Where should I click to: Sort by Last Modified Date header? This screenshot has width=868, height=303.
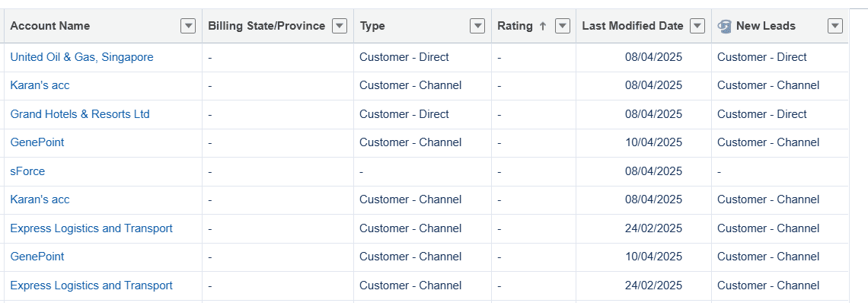(633, 26)
